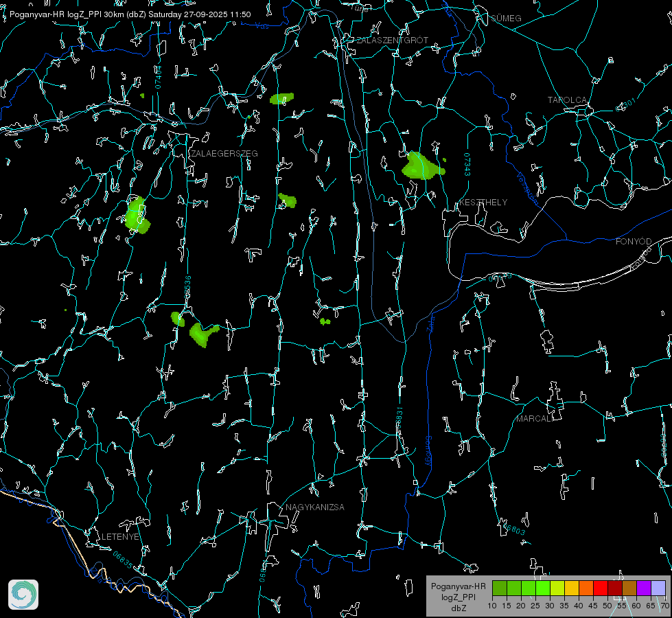Pick the 35-40 dBZ yellow swatch
Viewport: 672px width, 618px height.
click(572, 588)
